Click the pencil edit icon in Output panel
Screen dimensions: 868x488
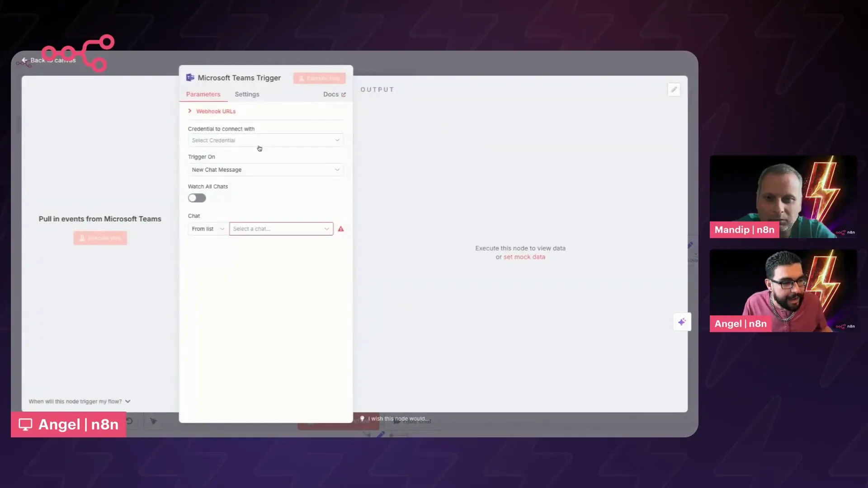(x=674, y=89)
